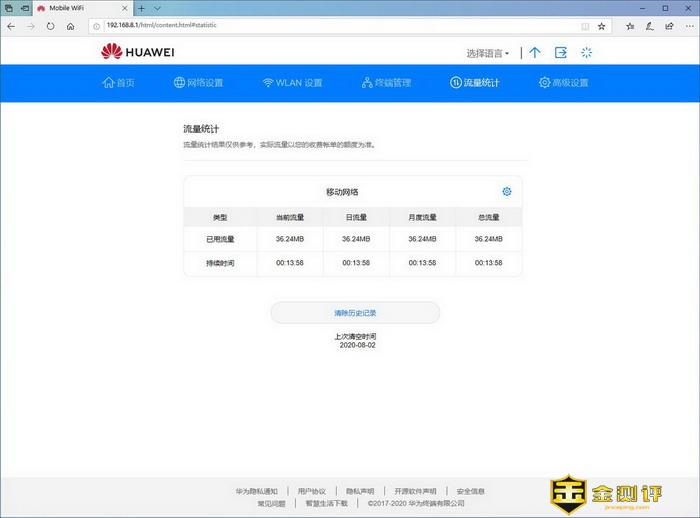Open 华为隐私通知 privacy notice link
This screenshot has height=518, width=700.
(256, 491)
